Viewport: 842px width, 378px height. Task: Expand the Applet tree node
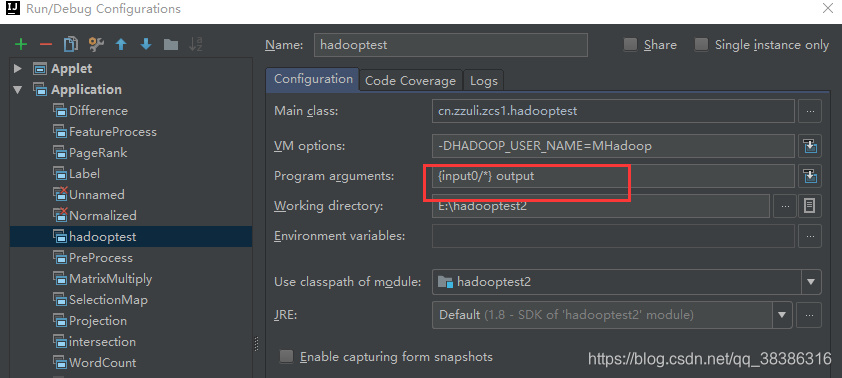click(x=18, y=69)
